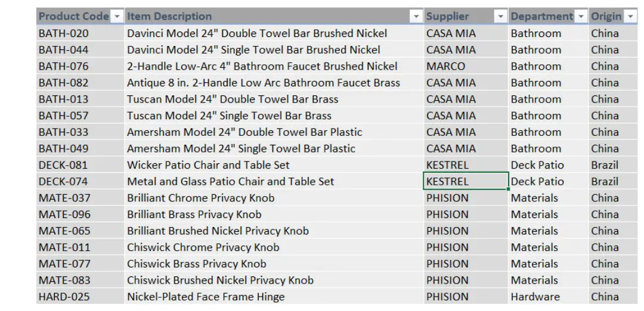Select the highlighted KESTREL cell for DECK-074

point(466,181)
